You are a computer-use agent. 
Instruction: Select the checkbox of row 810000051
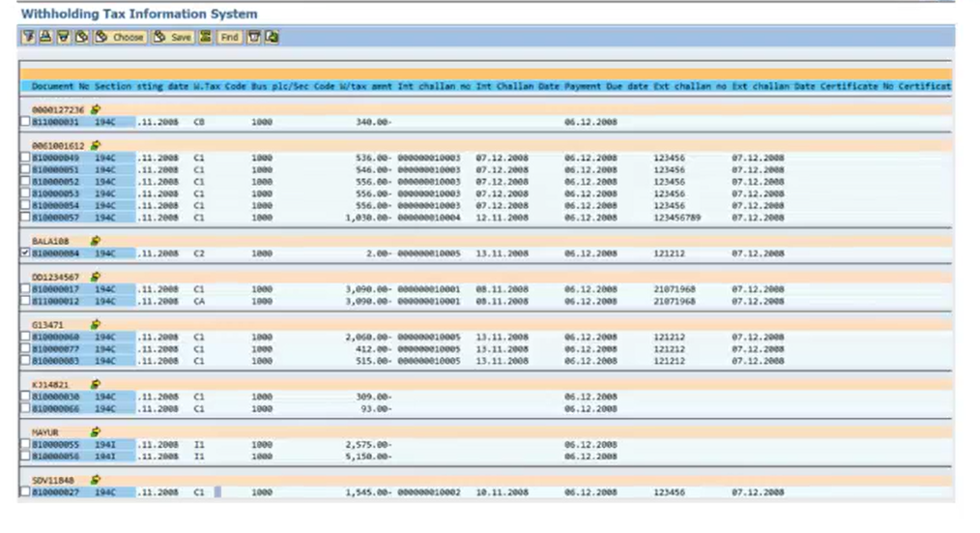[x=25, y=169]
